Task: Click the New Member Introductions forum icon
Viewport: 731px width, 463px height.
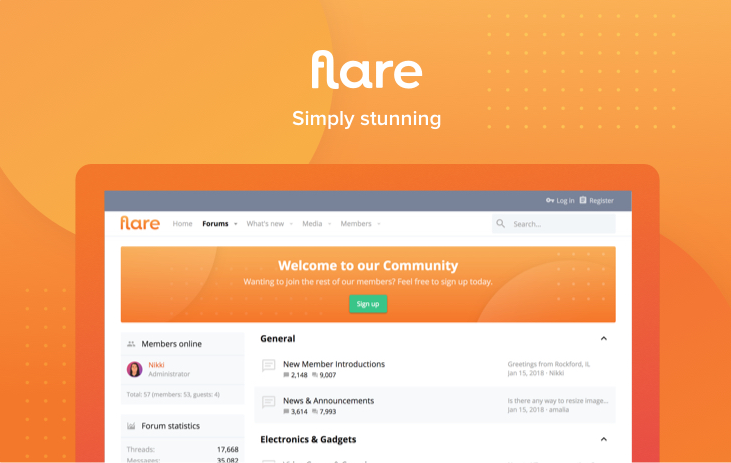Action: (268, 366)
